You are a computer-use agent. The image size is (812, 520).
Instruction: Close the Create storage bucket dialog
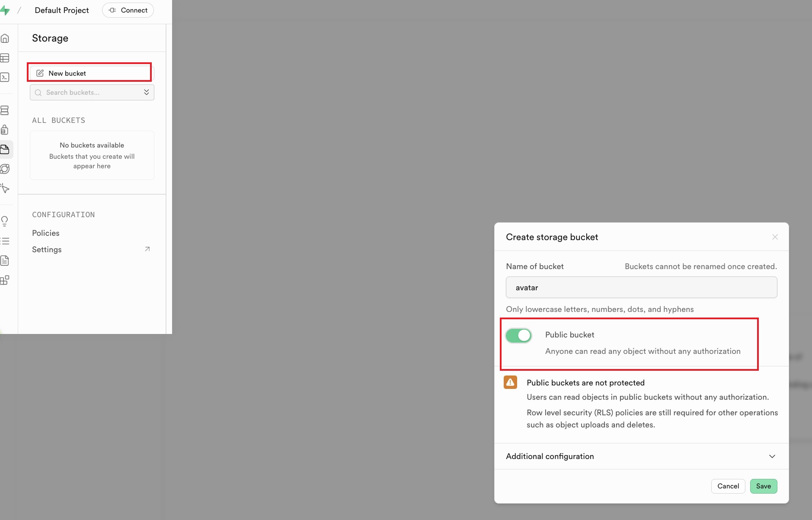coord(775,237)
